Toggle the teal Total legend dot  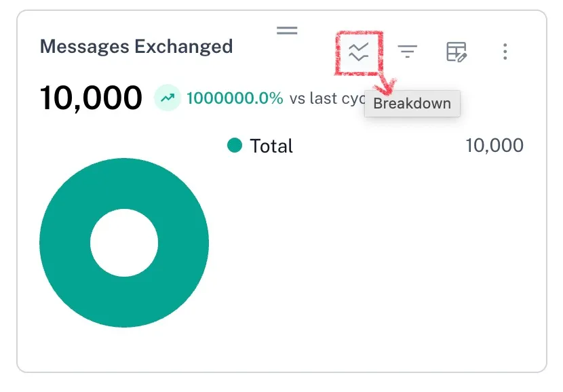235,146
